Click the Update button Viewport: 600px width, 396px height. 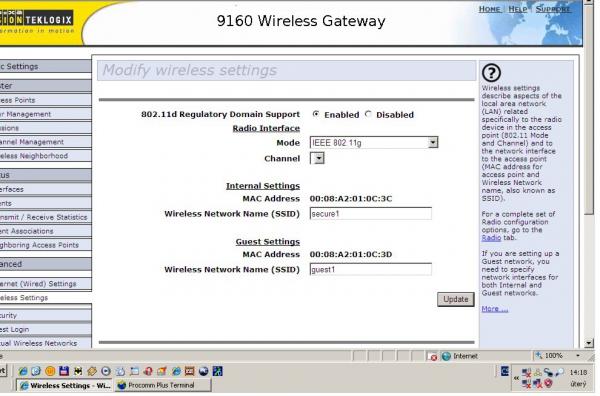(455, 299)
